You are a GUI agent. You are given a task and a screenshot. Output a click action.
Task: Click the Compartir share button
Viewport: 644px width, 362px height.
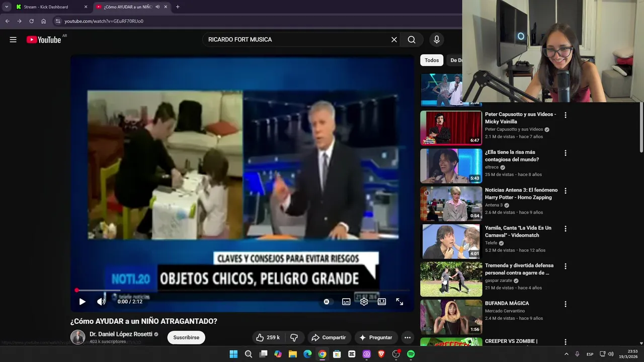tap(328, 337)
